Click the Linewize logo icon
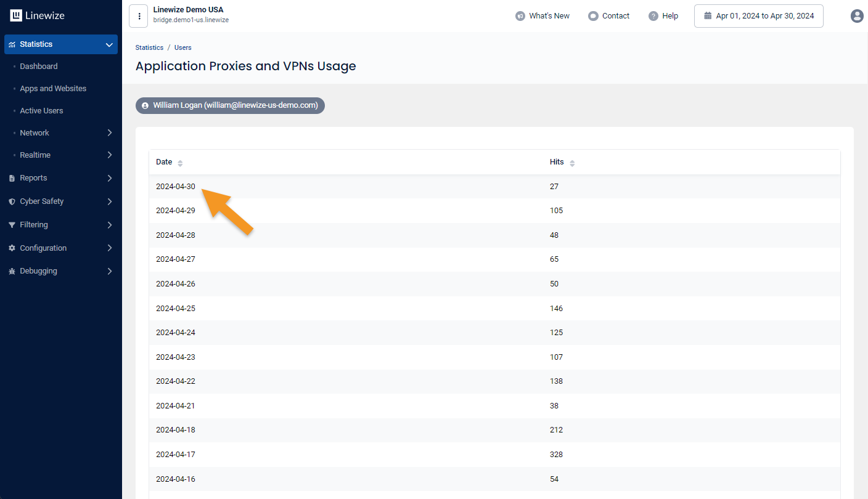The height and width of the screenshot is (499, 868). [16, 16]
